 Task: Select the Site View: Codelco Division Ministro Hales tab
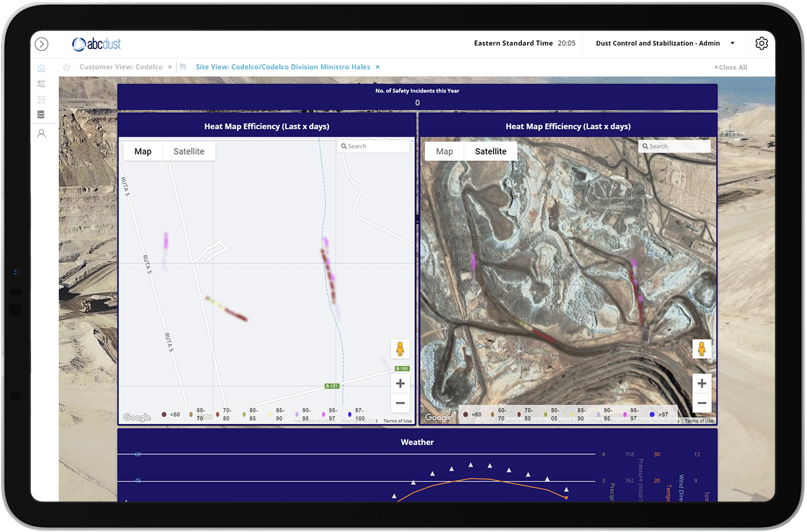[x=283, y=67]
